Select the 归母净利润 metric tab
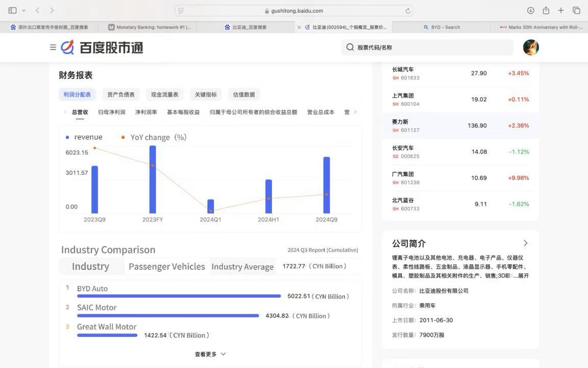The width and height of the screenshot is (588, 368). 111,112
